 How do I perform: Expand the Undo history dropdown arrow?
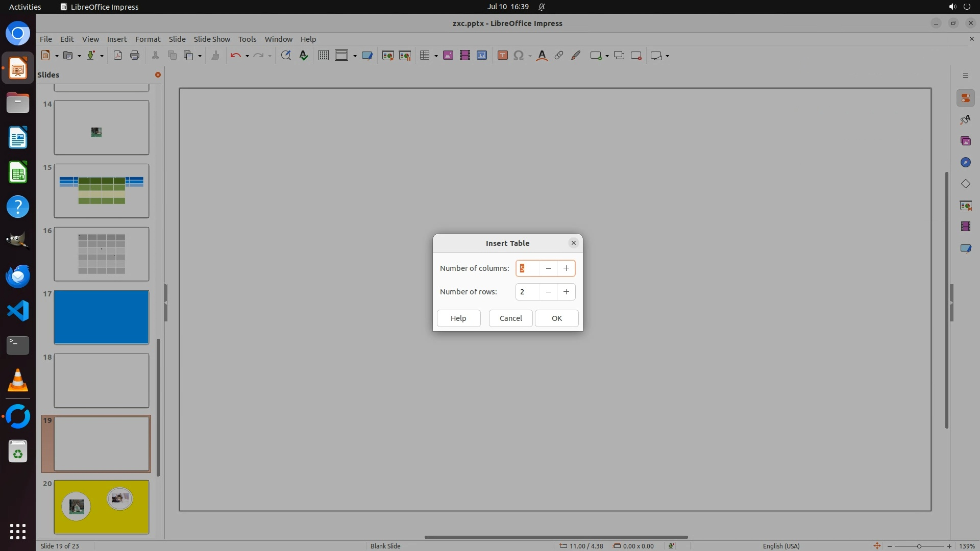pyautogui.click(x=247, y=56)
